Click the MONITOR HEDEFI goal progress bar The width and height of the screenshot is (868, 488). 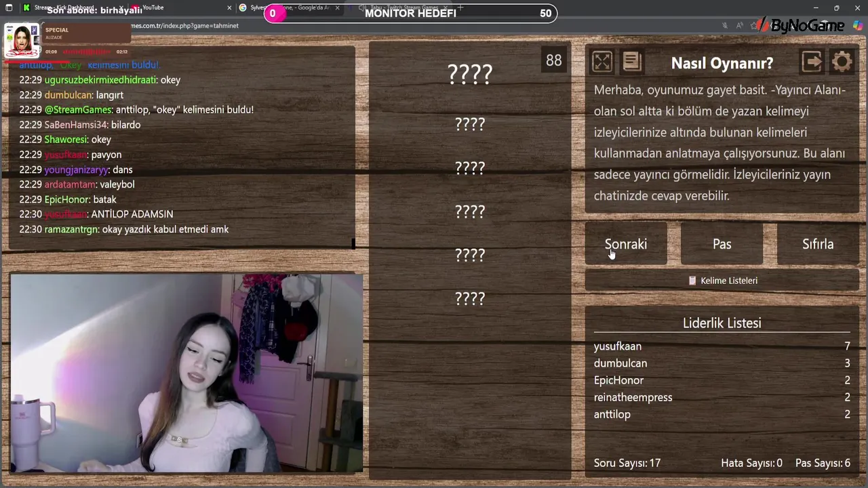(410, 13)
